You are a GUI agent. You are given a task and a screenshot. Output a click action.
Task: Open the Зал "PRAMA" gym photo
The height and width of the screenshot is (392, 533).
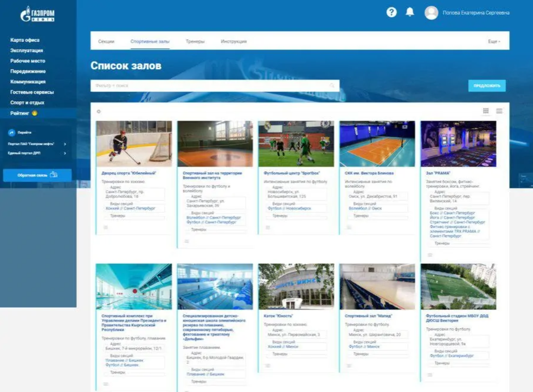coord(458,144)
